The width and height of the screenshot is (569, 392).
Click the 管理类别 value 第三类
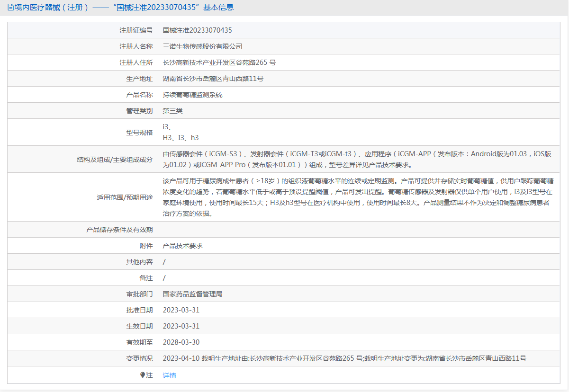pyautogui.click(x=172, y=111)
